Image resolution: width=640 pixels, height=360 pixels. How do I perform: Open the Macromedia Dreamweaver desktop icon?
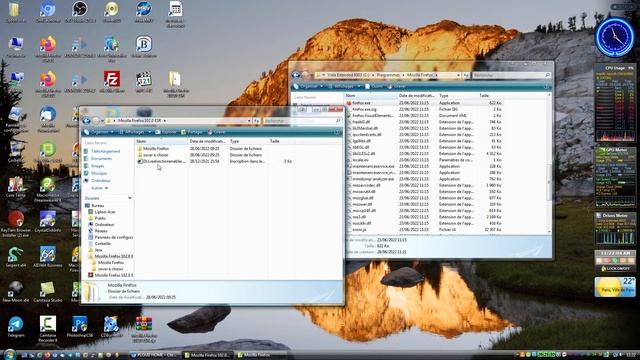(x=48, y=189)
